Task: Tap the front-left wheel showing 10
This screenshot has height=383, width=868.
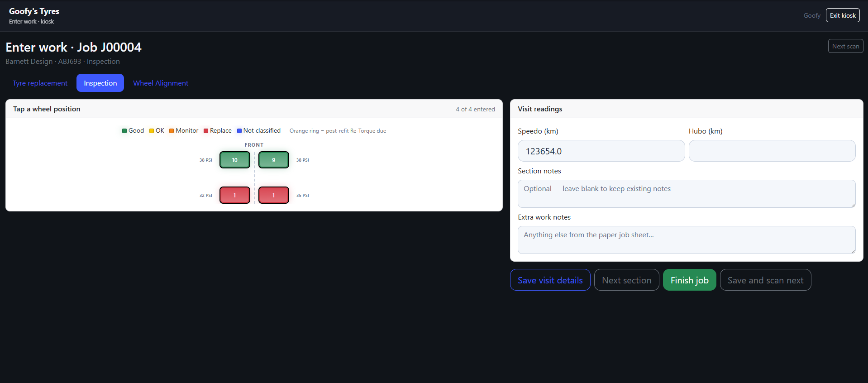Action: tap(234, 160)
